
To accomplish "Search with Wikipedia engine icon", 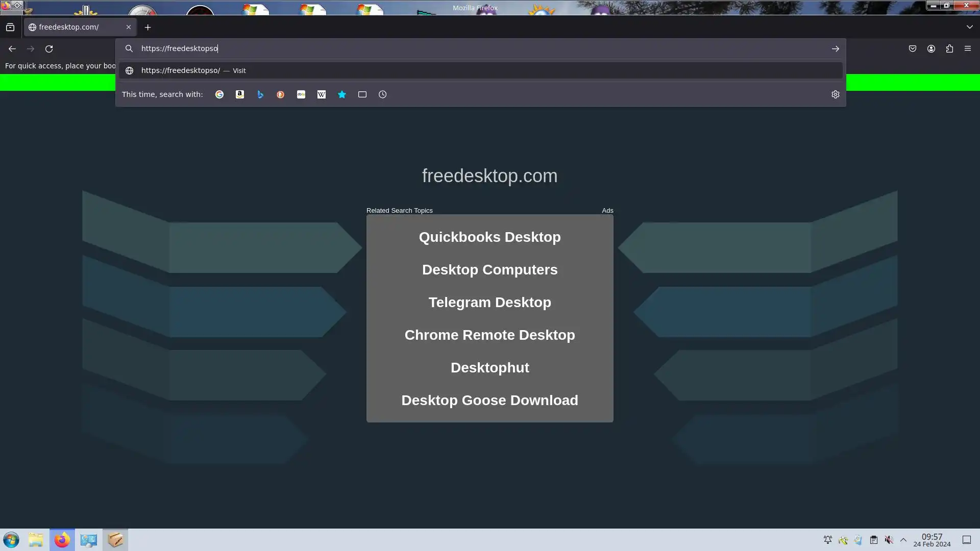I will (x=322, y=94).
